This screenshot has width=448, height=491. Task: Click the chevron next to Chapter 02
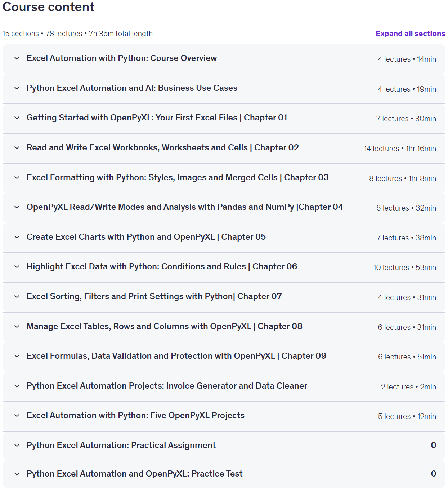[x=17, y=148]
